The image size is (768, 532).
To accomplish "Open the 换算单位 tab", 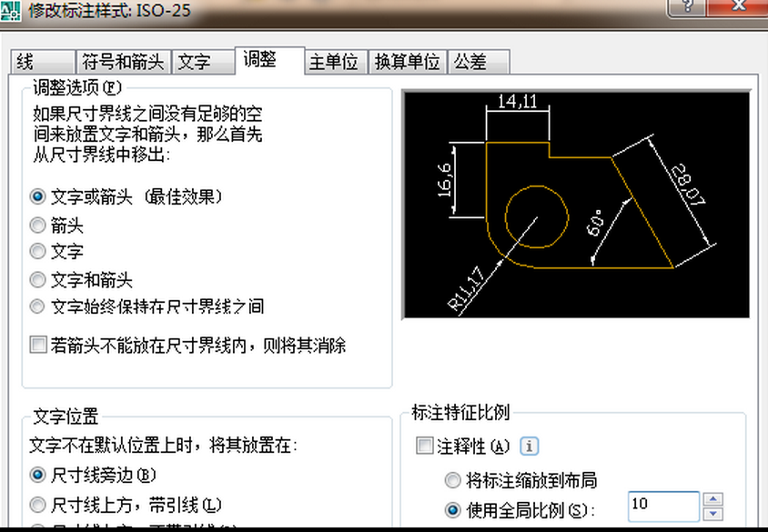I will point(407,62).
